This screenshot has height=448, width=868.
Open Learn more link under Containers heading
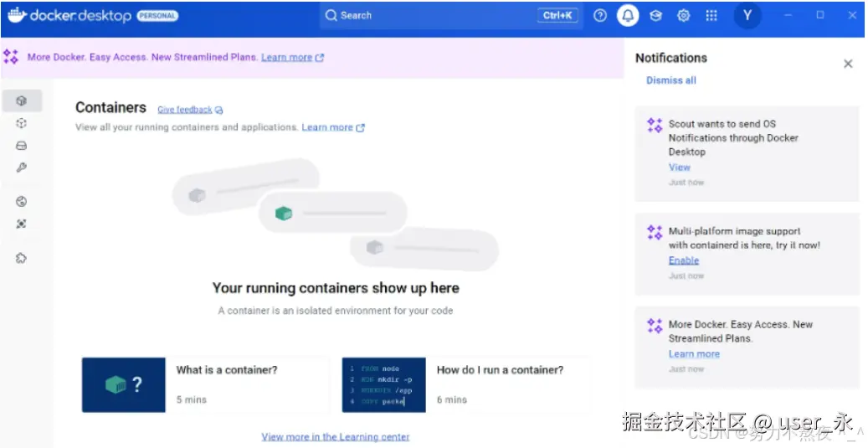click(332, 127)
